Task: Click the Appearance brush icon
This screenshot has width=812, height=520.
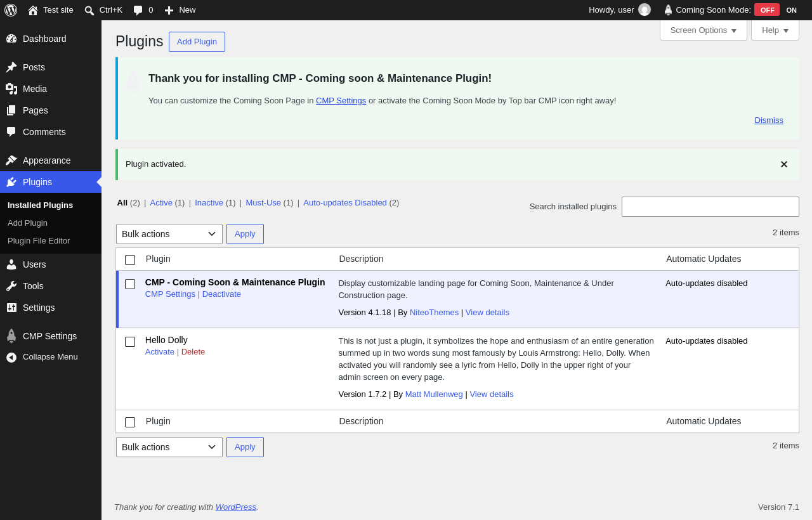Action: click(x=11, y=160)
